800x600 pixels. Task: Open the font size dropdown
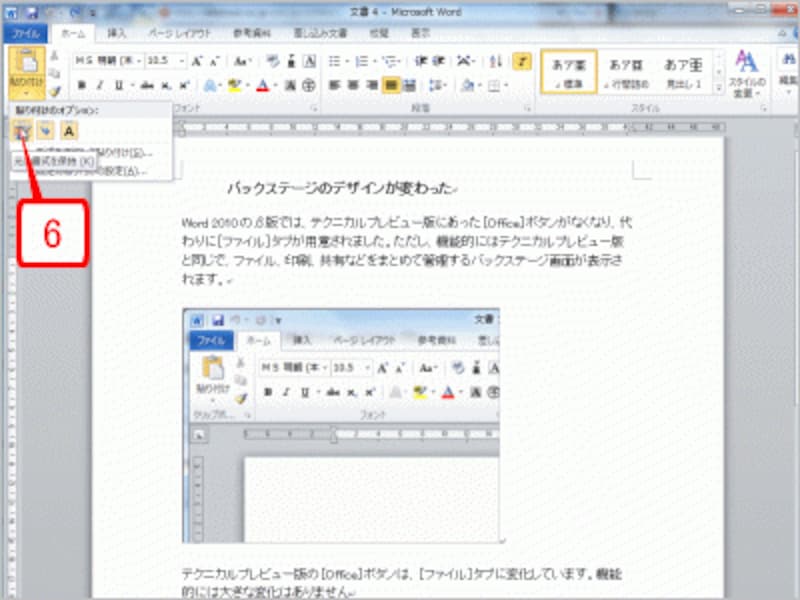(x=181, y=58)
